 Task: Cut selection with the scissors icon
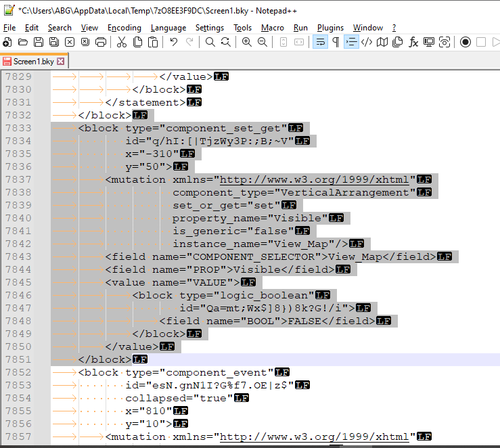(122, 42)
